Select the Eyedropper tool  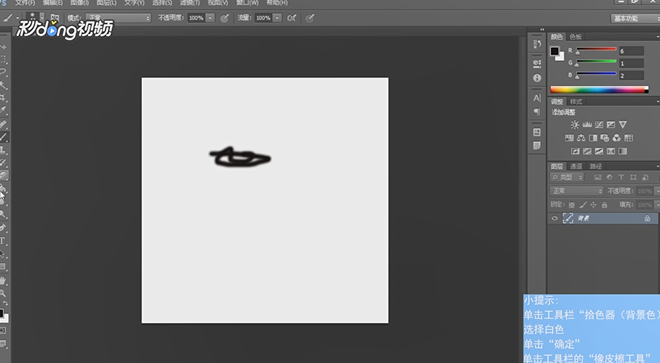pyautogui.click(x=3, y=110)
